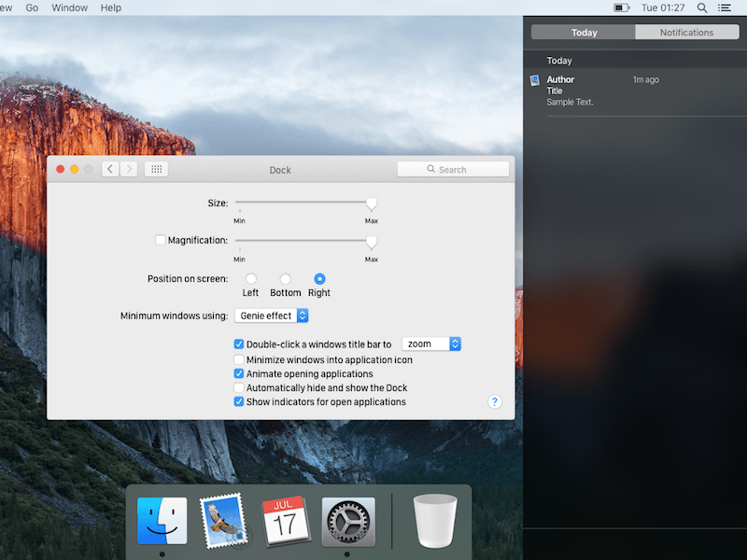Open the Calendar app in the Dock
Image resolution: width=747 pixels, height=560 pixels.
pyautogui.click(x=285, y=521)
